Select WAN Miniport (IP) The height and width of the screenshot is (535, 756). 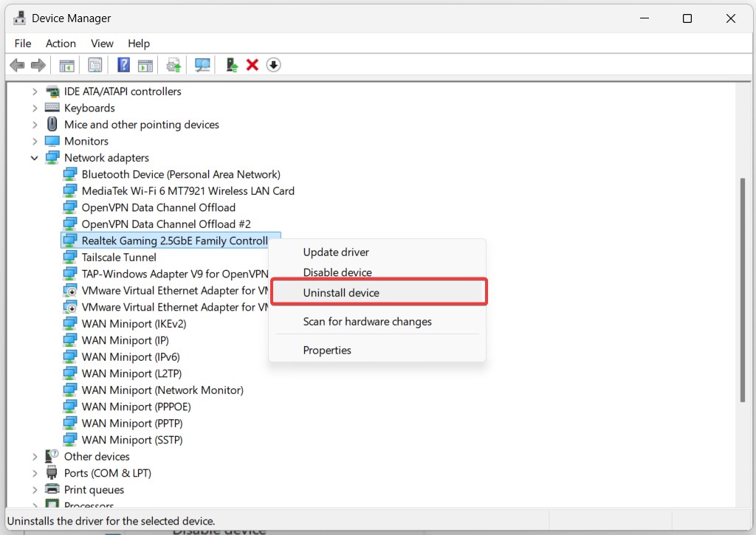click(x=126, y=340)
